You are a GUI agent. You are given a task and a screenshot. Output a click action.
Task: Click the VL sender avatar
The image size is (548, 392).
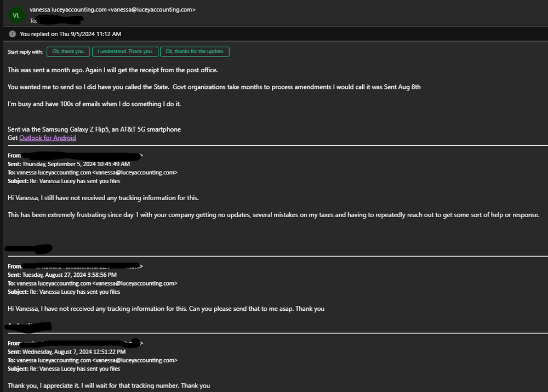pos(16,15)
